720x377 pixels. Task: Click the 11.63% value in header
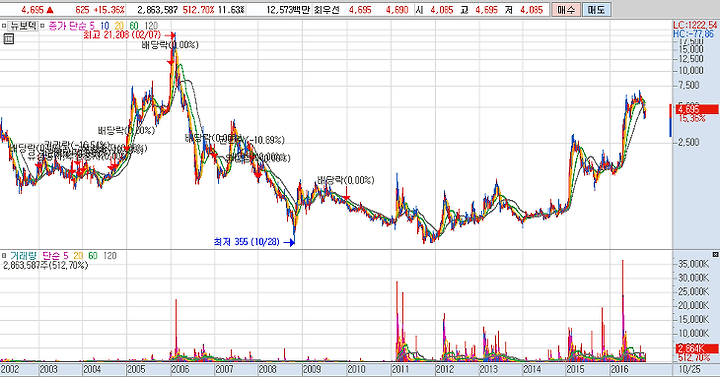231,10
